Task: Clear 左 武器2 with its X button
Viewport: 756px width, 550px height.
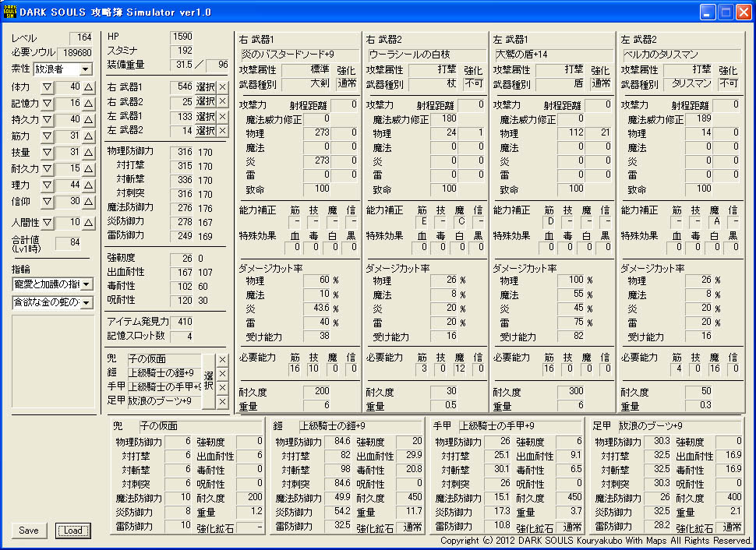Action: coord(222,131)
